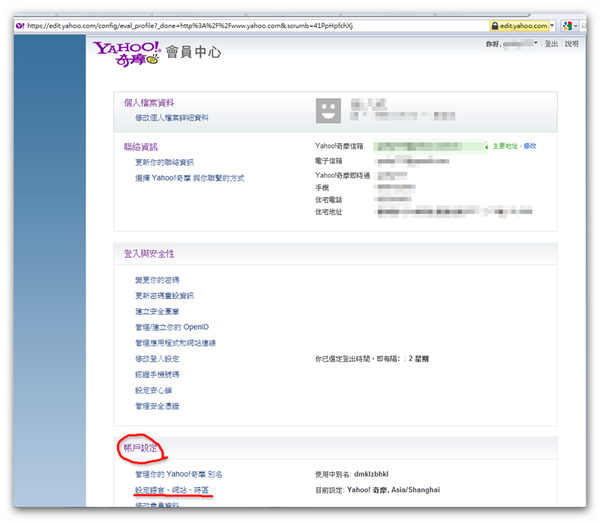Viewport: 600px width, 521px height.
Task: Open 選擇 Yahoo!奇摩 與你聯繫的方式 link
Action: 190,178
